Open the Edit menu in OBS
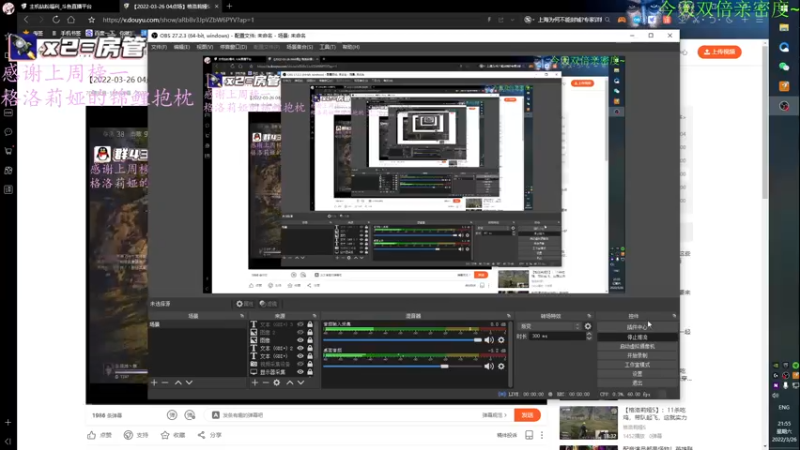This screenshot has height=450, width=800. [x=182, y=47]
